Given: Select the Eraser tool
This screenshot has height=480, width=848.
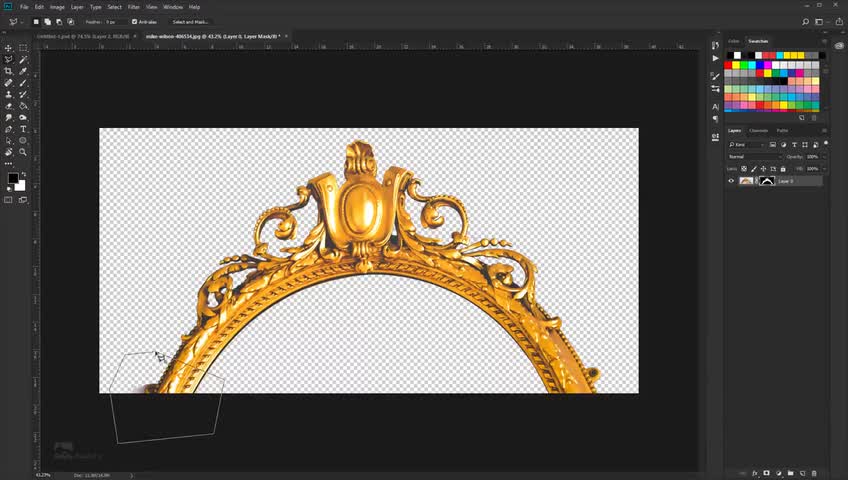Looking at the screenshot, I should pyautogui.click(x=8, y=106).
